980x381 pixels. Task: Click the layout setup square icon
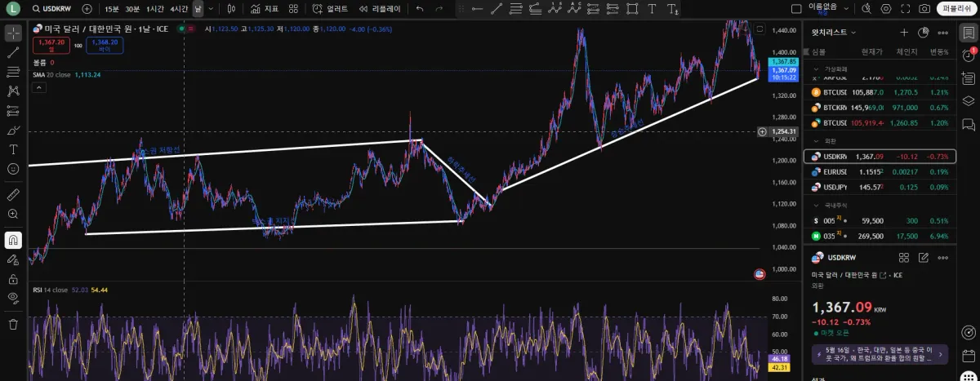pyautogui.click(x=797, y=8)
